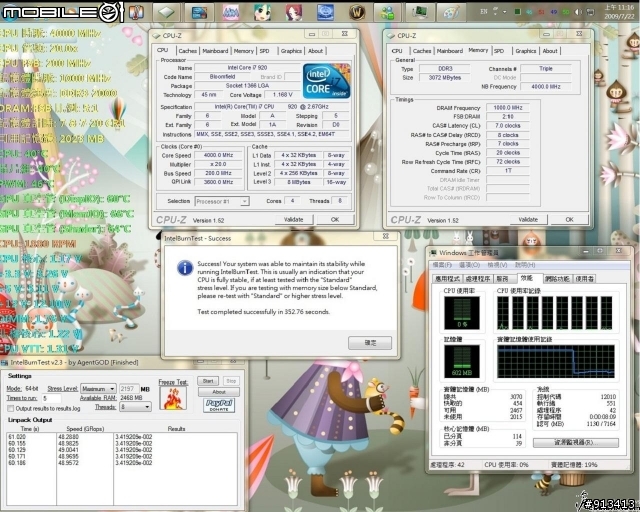This screenshot has width=640, height=512.
Task: Click Validate in left CPU-Z window
Action: [293, 219]
